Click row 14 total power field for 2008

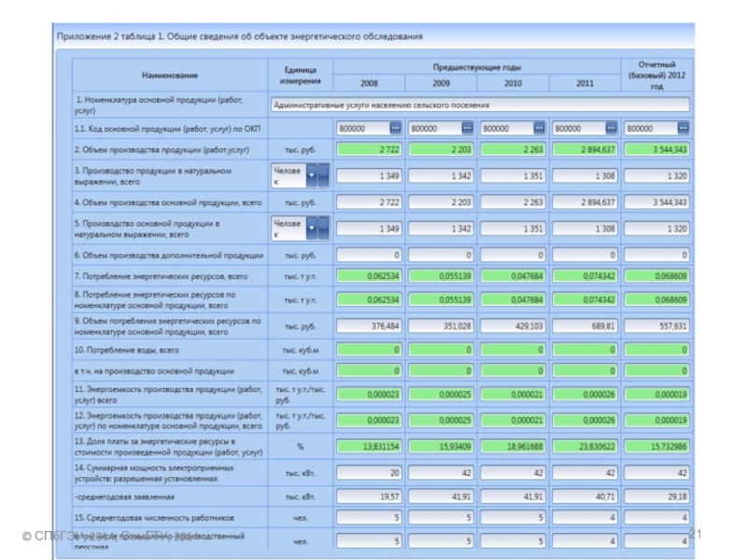pyautogui.click(x=370, y=472)
